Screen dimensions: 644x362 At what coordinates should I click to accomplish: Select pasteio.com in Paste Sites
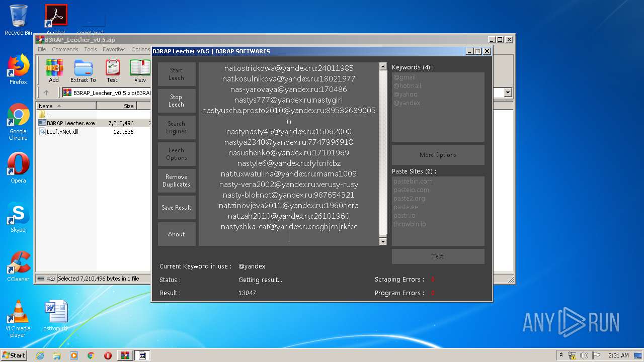(x=411, y=190)
